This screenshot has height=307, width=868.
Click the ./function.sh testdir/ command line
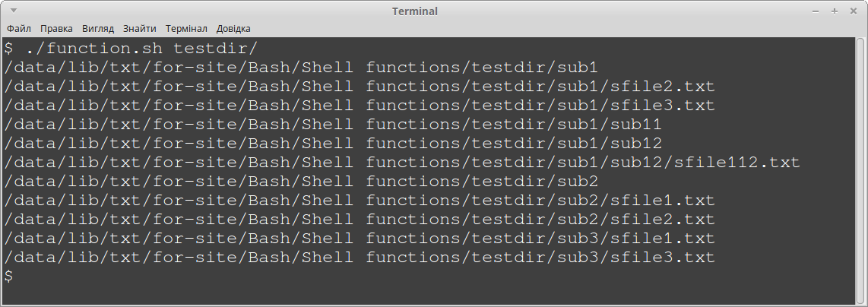tap(131, 48)
